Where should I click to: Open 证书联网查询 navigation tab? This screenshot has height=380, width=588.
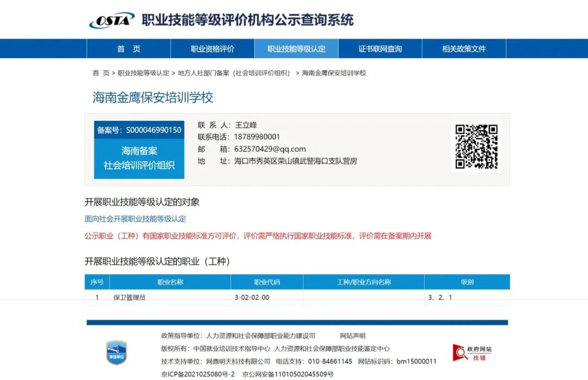pyautogui.click(x=380, y=49)
